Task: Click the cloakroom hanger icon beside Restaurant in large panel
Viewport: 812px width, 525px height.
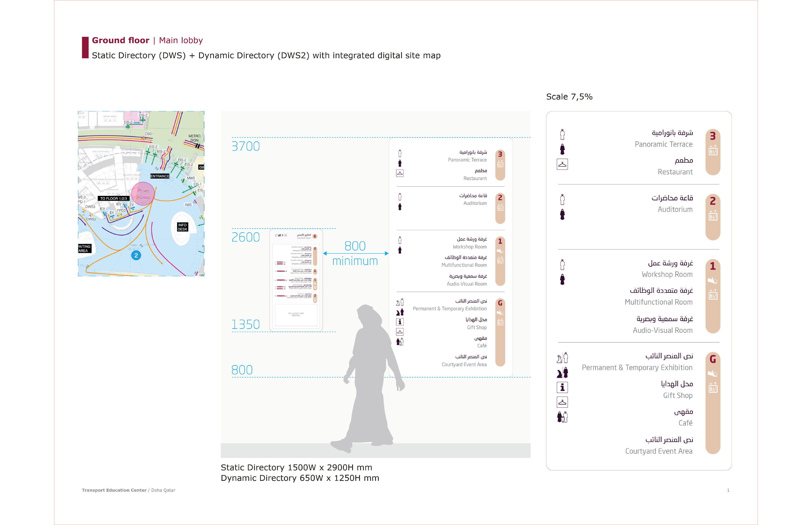Action: [x=562, y=164]
